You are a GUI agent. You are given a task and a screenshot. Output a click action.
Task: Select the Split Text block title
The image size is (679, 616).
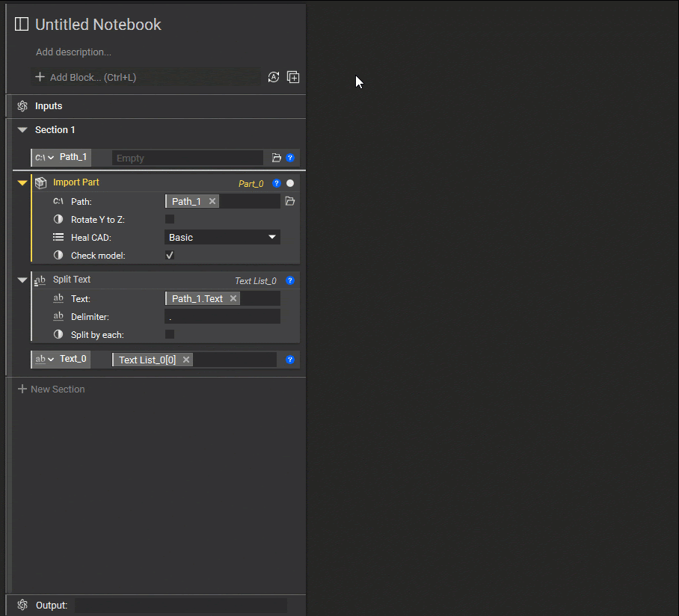72,279
